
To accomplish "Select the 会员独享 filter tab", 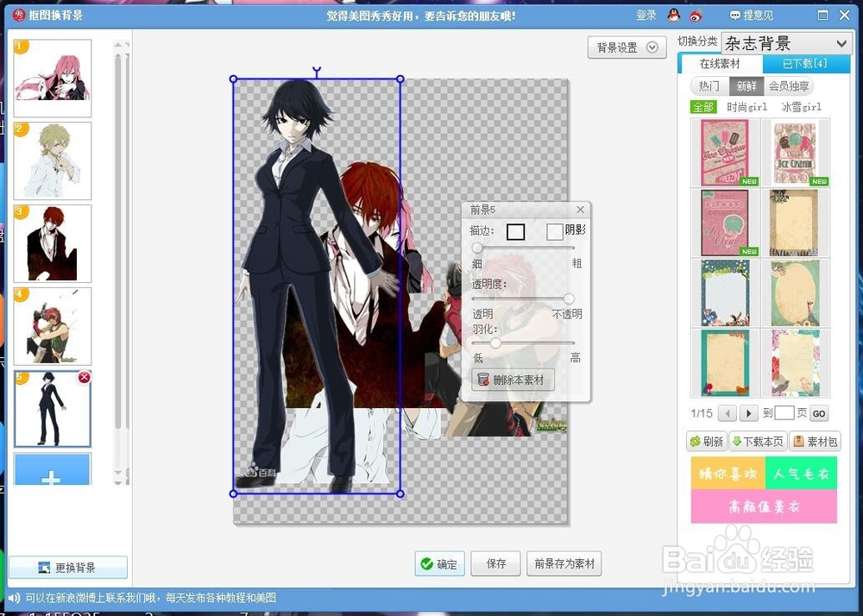I will (x=789, y=86).
